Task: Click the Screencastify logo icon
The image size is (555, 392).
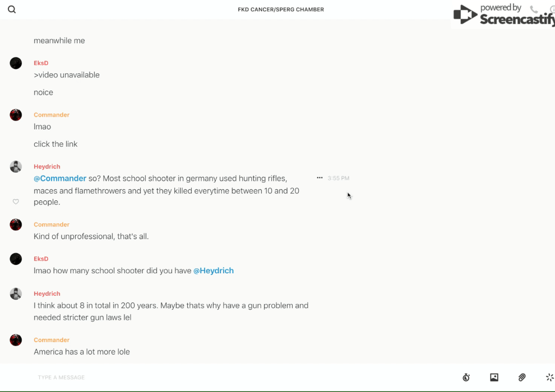Action: pos(465,15)
